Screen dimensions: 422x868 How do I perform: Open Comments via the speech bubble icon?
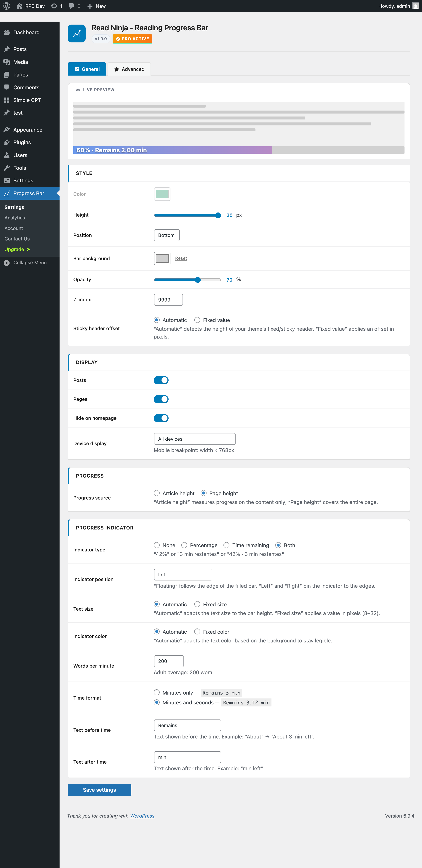pos(7,87)
